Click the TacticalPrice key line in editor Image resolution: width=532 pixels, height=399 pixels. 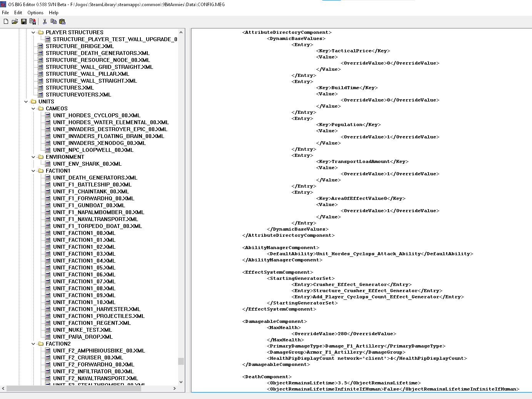[x=353, y=51]
